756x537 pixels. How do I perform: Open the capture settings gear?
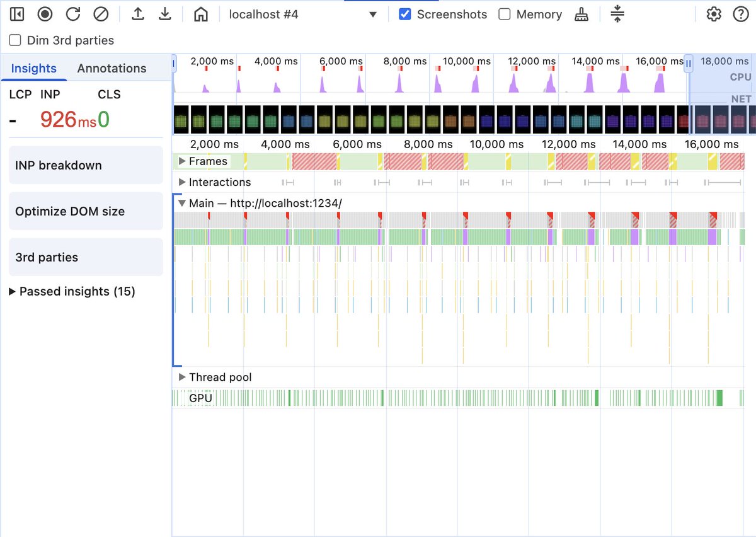pos(714,14)
